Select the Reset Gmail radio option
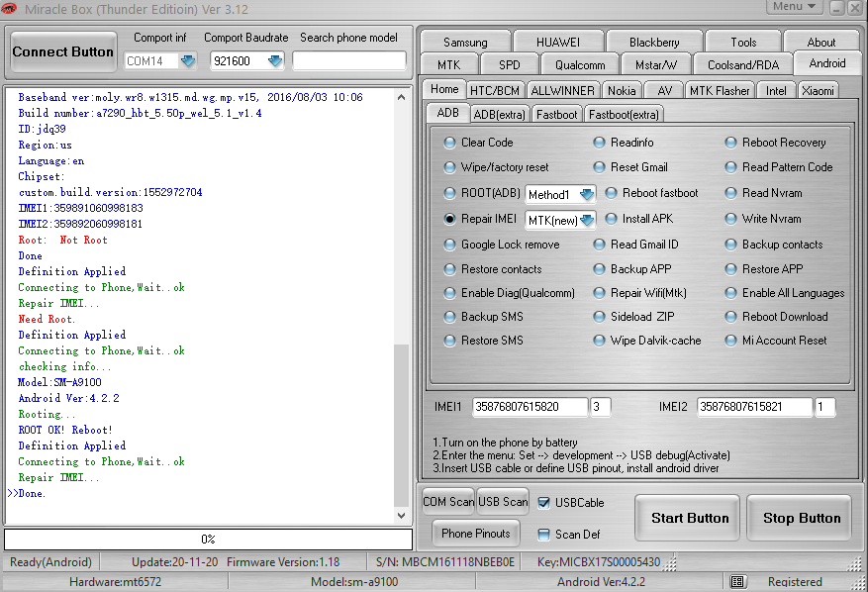868x592 pixels. click(x=599, y=167)
